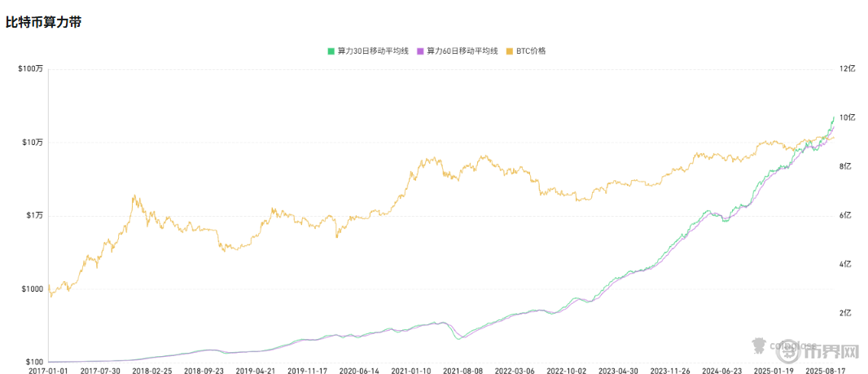Click the $1万 label on the left axis
This screenshot has width=868, height=374.
(x=33, y=215)
